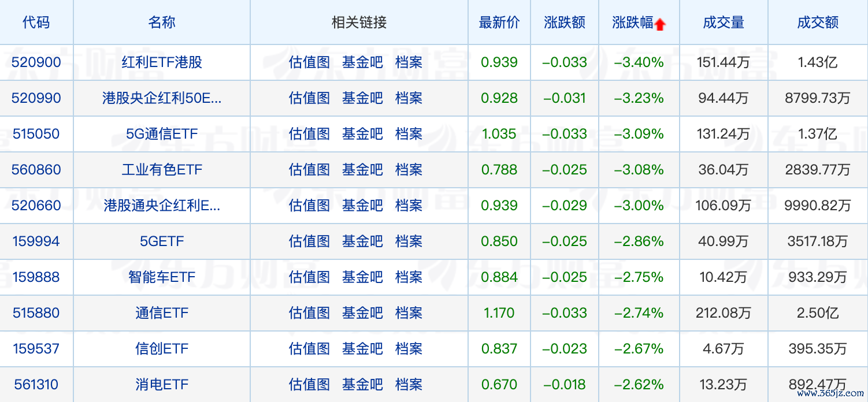Open fund code 515880 link
This screenshot has width=868, height=402.
pyautogui.click(x=36, y=313)
